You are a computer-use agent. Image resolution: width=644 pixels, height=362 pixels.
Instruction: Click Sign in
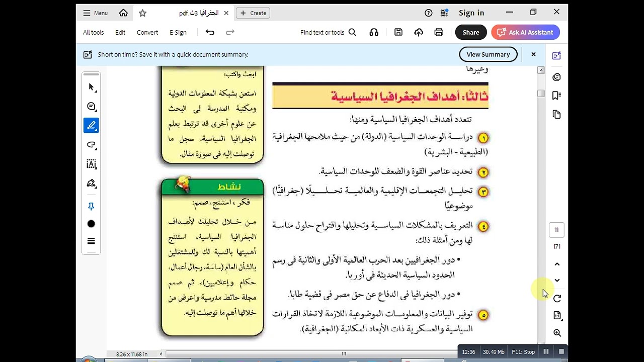point(471,13)
